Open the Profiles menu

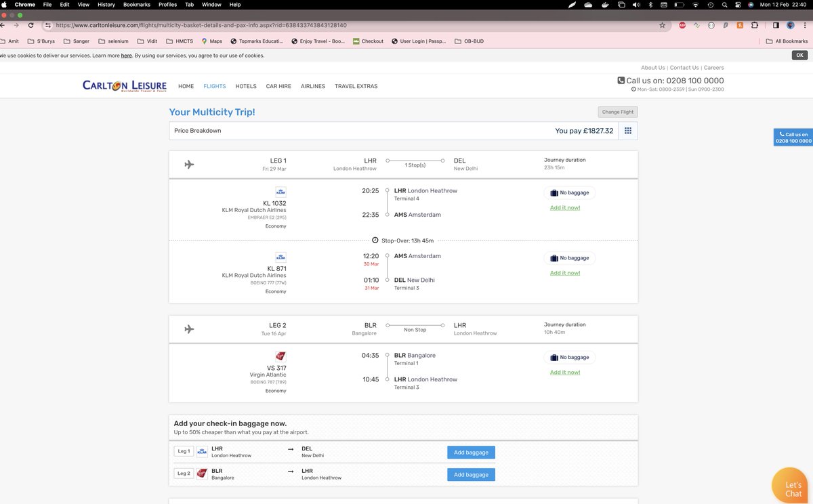[167, 5]
